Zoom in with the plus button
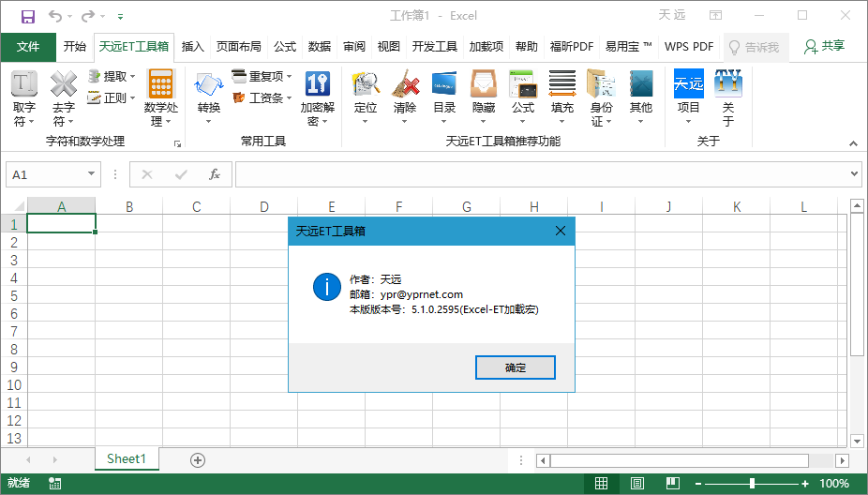 [805, 484]
